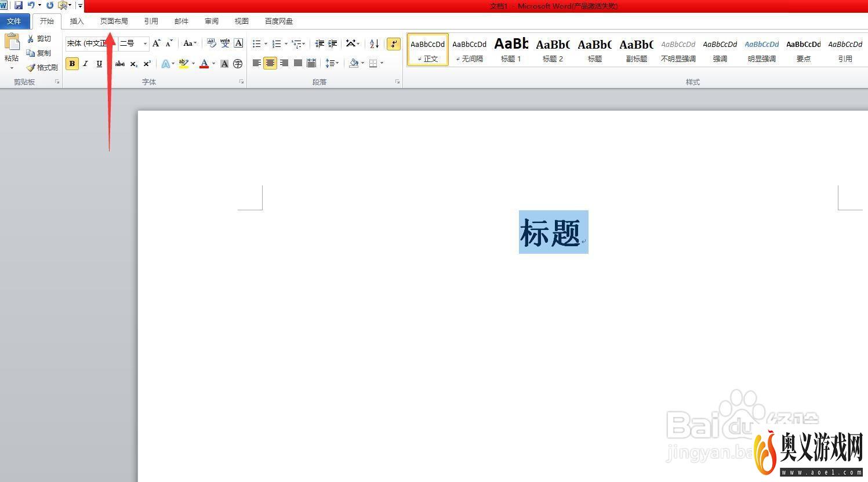Image resolution: width=868 pixels, height=482 pixels.
Task: Apply the 标题 2 (Heading 2) style
Action: coord(553,50)
